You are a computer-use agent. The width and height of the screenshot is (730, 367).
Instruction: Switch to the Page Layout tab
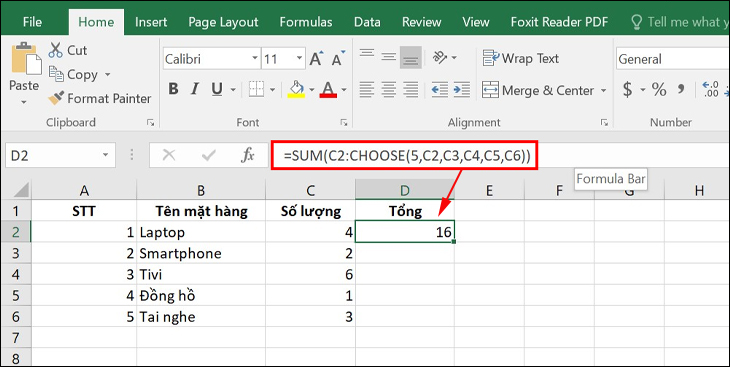pyautogui.click(x=223, y=22)
